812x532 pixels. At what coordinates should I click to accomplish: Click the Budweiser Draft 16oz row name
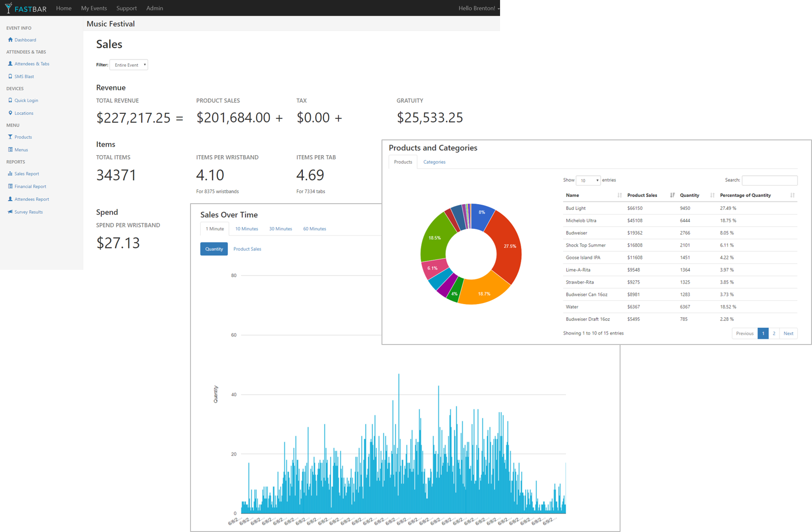[x=588, y=319]
